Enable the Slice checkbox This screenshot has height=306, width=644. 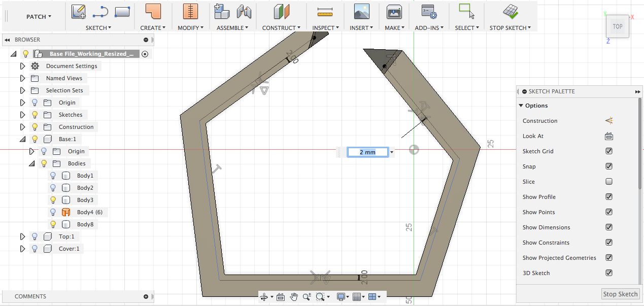coord(609,182)
